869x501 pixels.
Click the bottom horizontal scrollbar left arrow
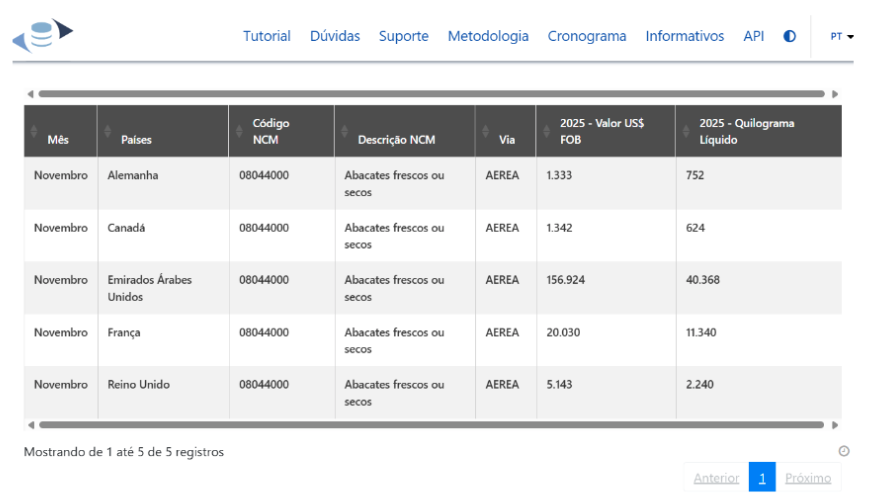(x=30, y=425)
